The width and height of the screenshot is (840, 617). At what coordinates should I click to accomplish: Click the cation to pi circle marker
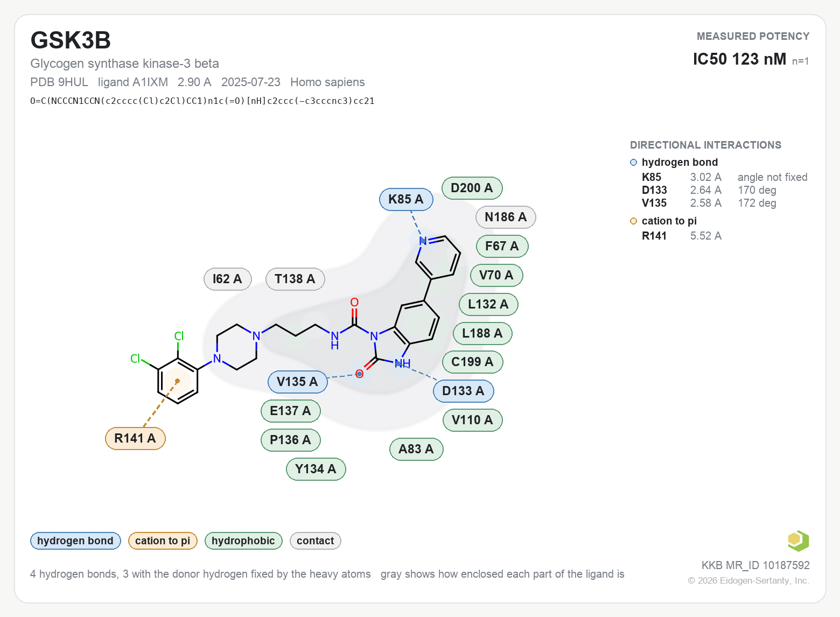tap(633, 221)
